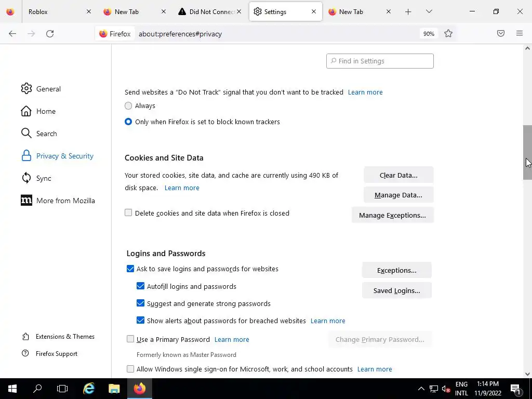The height and width of the screenshot is (399, 532).
Task: Click the forward navigation arrow
Action: click(x=31, y=34)
